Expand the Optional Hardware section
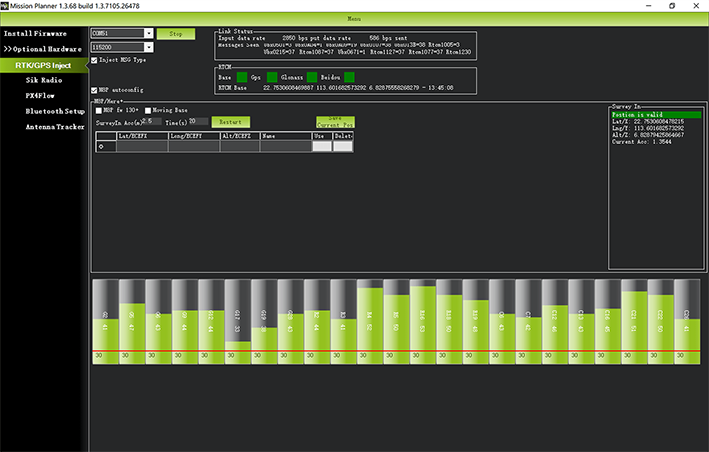The image size is (709, 452). (43, 49)
